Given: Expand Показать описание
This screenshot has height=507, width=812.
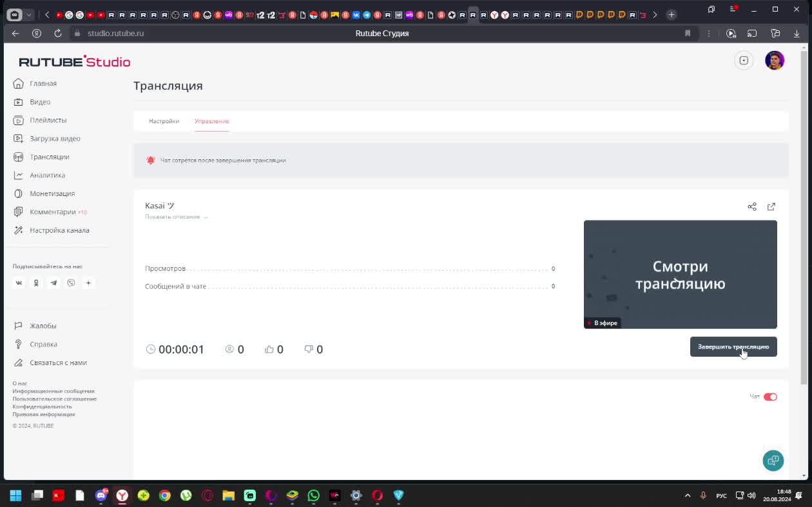Looking at the screenshot, I should pyautogui.click(x=176, y=217).
